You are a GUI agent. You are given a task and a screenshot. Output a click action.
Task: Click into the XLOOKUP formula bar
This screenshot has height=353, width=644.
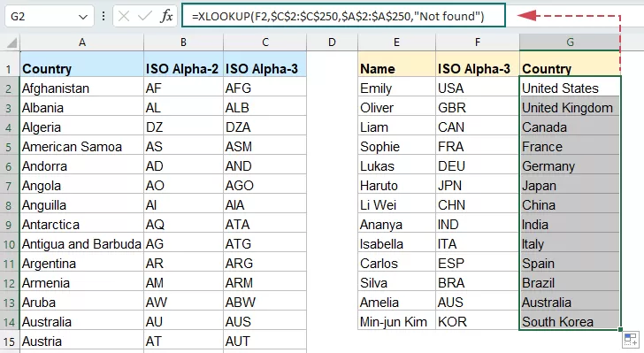tap(343, 16)
